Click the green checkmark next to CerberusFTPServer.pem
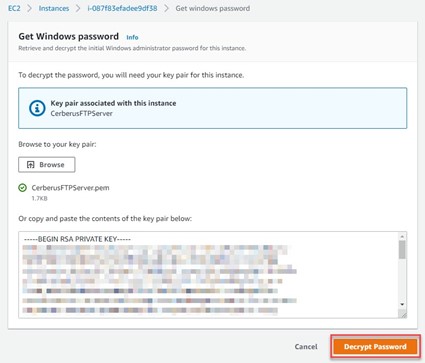 [x=22, y=188]
